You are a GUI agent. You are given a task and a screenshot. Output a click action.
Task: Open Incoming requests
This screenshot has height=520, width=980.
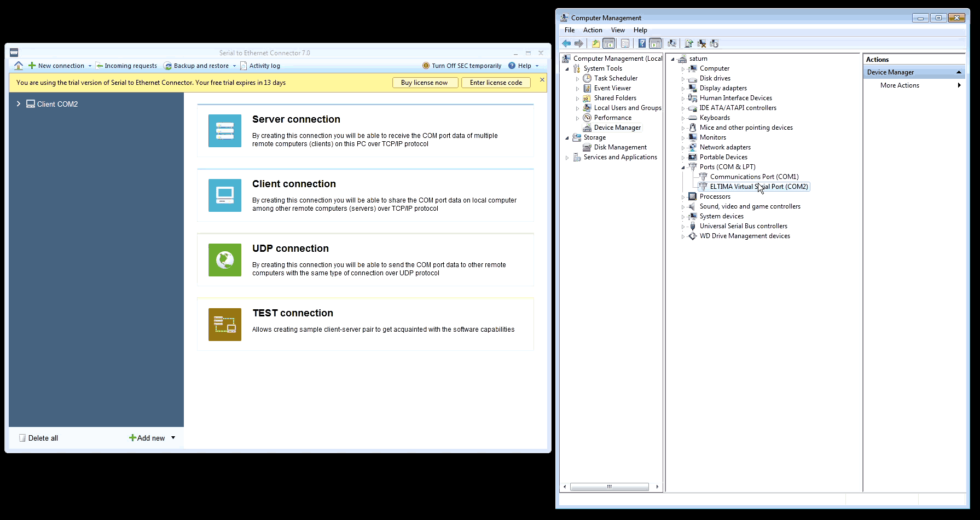coord(126,66)
